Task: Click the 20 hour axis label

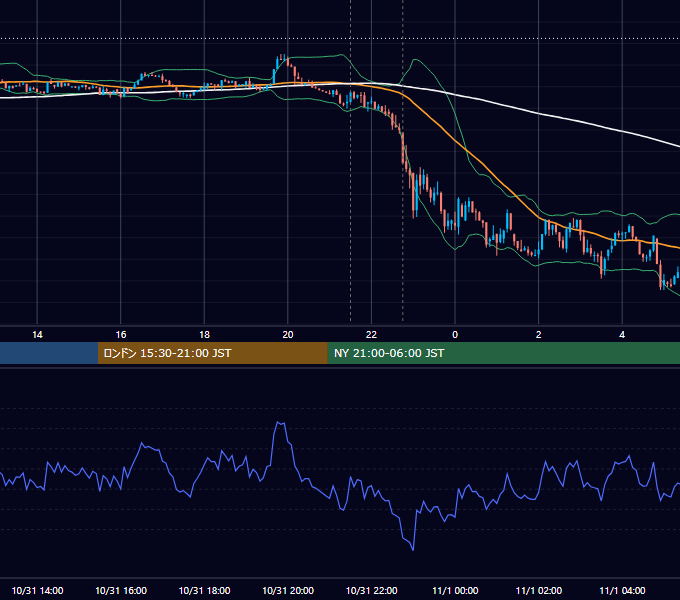Action: pyautogui.click(x=288, y=335)
